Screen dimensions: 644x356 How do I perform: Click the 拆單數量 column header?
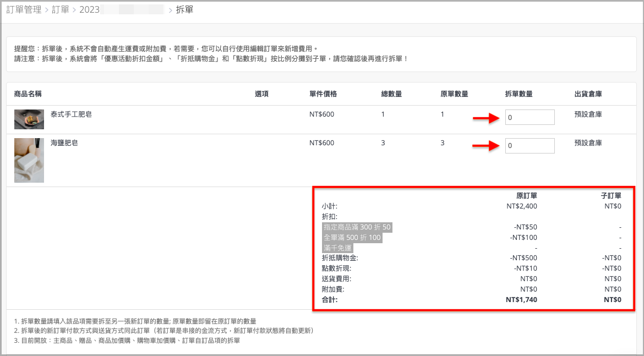click(x=519, y=94)
